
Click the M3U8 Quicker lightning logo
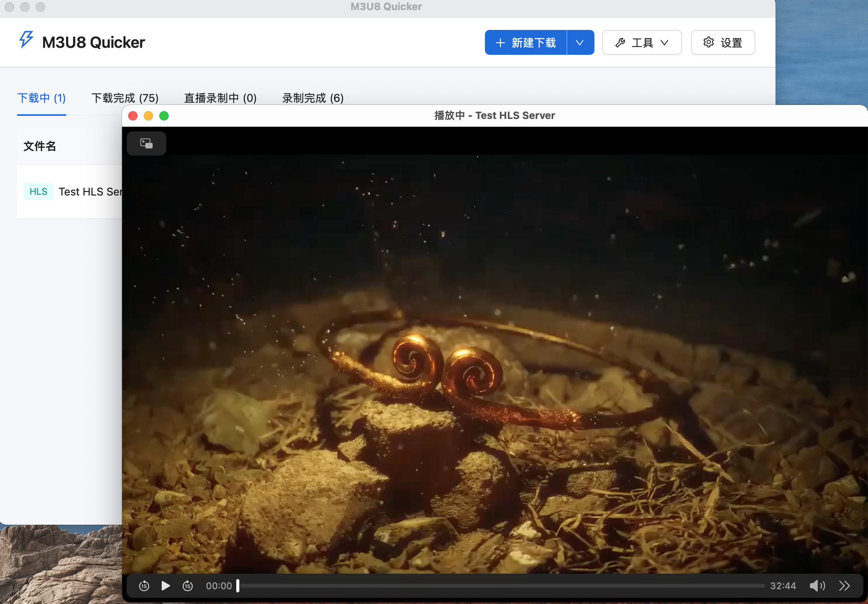click(x=26, y=40)
